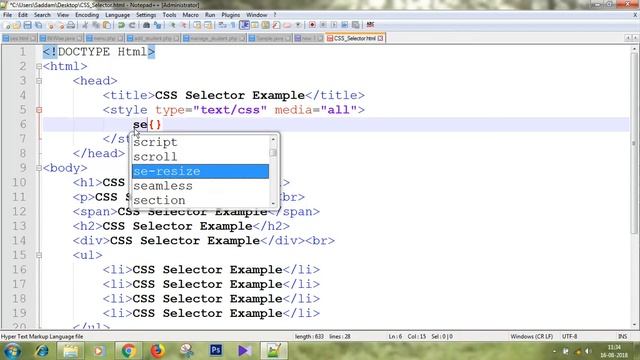Select the CSS_Selector.html tab

click(x=354, y=38)
